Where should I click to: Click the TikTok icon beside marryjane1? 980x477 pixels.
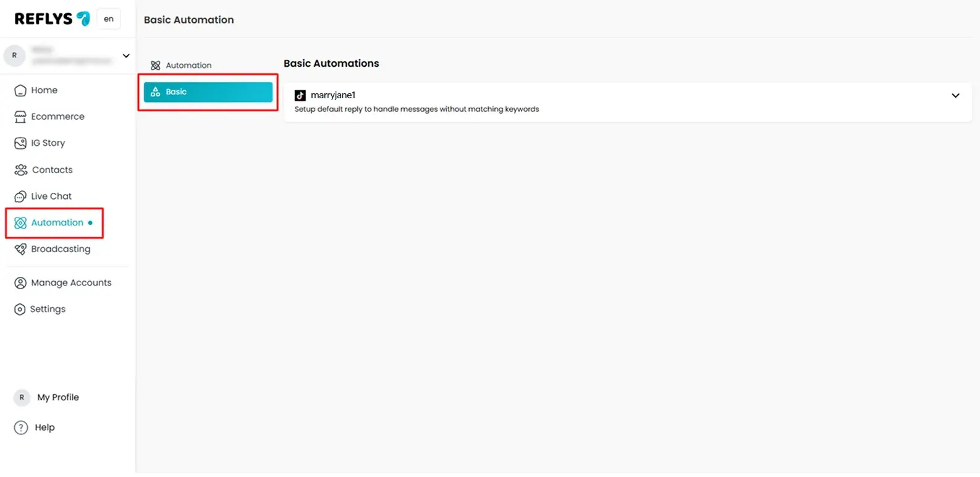[x=300, y=95]
